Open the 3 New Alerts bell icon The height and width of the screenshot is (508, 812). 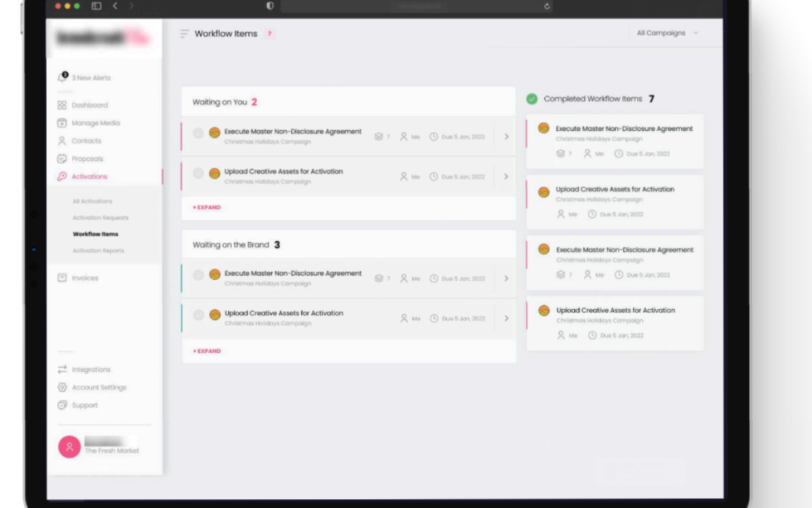(x=62, y=77)
